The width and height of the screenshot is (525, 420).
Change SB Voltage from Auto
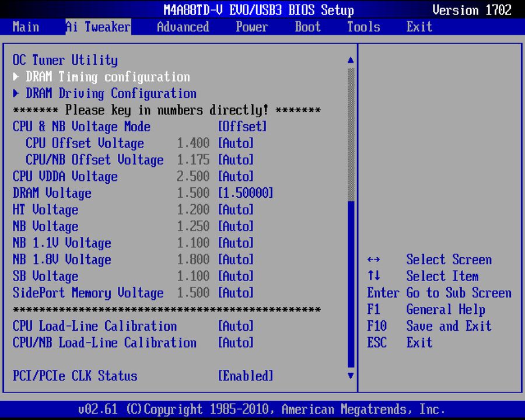(x=236, y=276)
